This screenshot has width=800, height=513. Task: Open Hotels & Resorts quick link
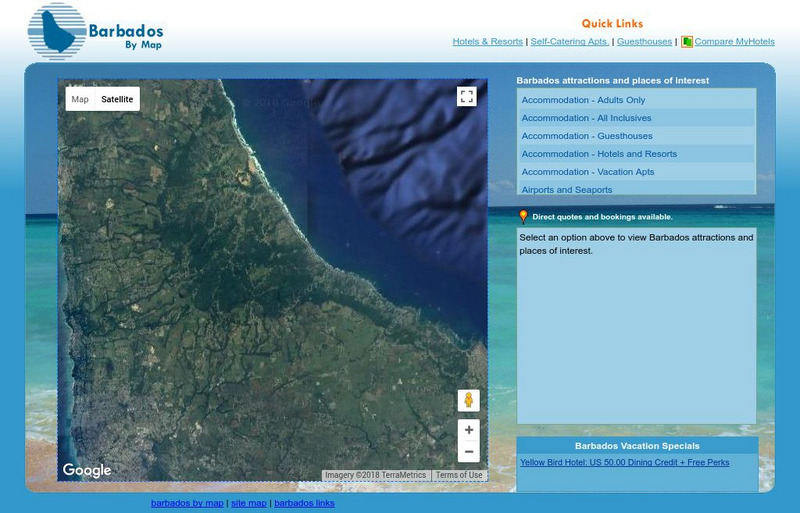click(x=487, y=42)
